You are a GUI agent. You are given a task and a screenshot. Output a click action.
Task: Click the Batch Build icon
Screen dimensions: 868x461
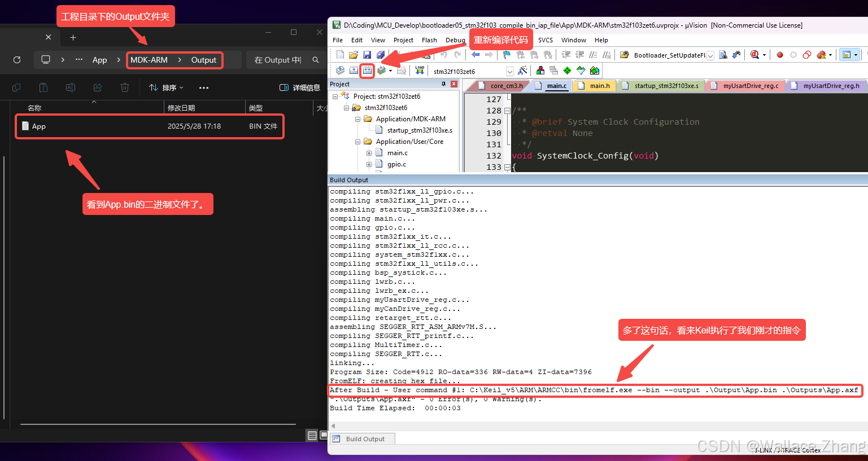coord(382,71)
